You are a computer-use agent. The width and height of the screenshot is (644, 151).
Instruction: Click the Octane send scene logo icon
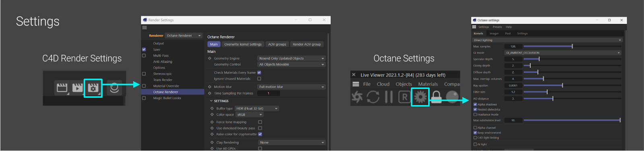pos(357,97)
